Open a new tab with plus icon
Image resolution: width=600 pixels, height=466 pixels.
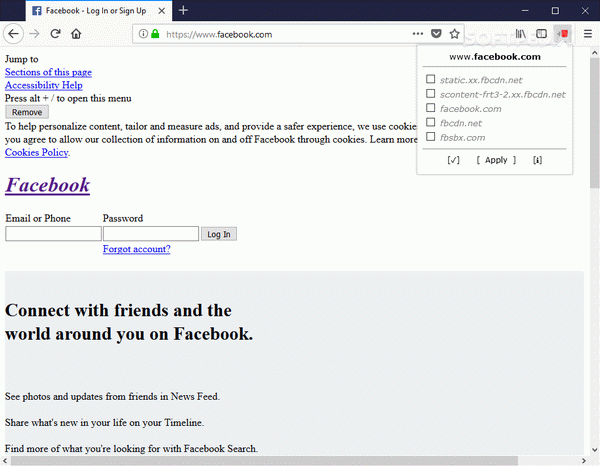point(183,10)
